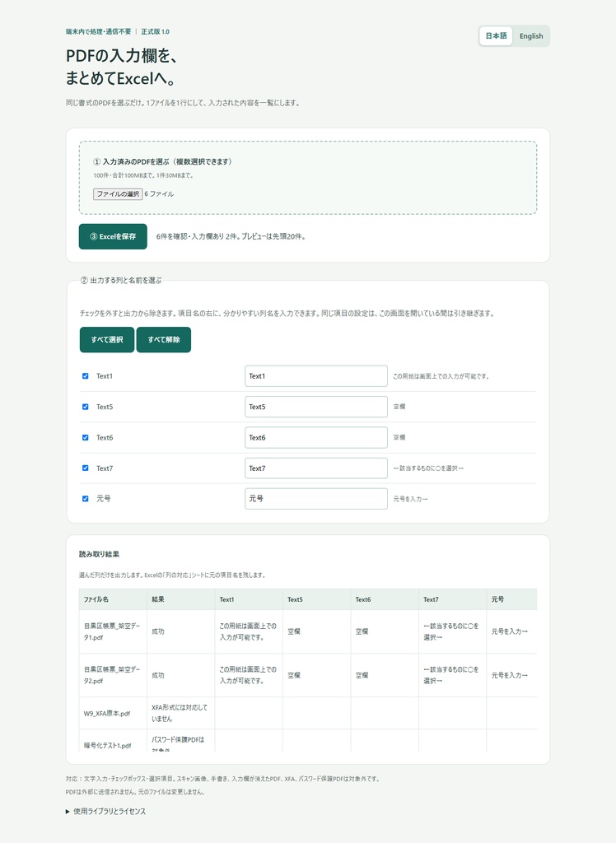Screen dimensions: 616x843
Task: Click the 読み取り結果 section heading
Action: click(99, 554)
